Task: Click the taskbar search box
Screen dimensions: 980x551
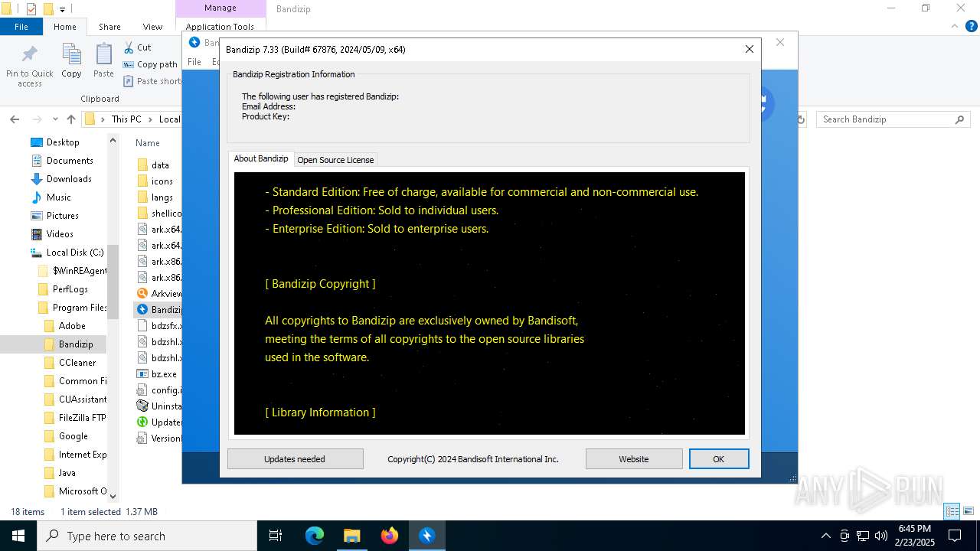Action: click(146, 536)
